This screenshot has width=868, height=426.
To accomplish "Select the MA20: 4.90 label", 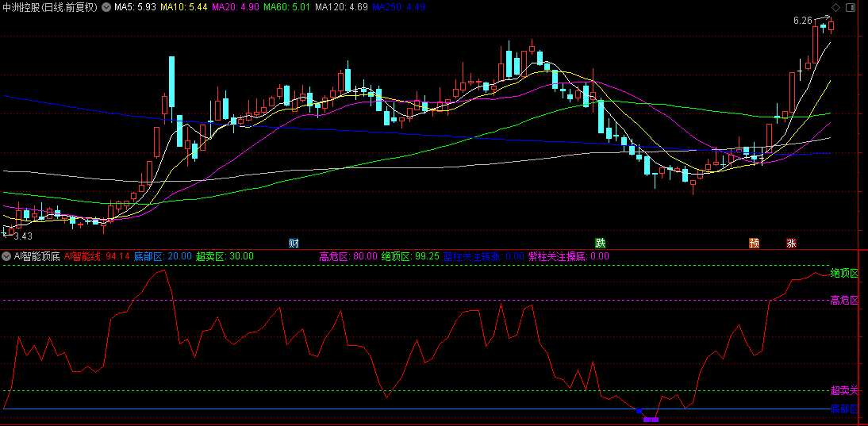I will (236, 8).
